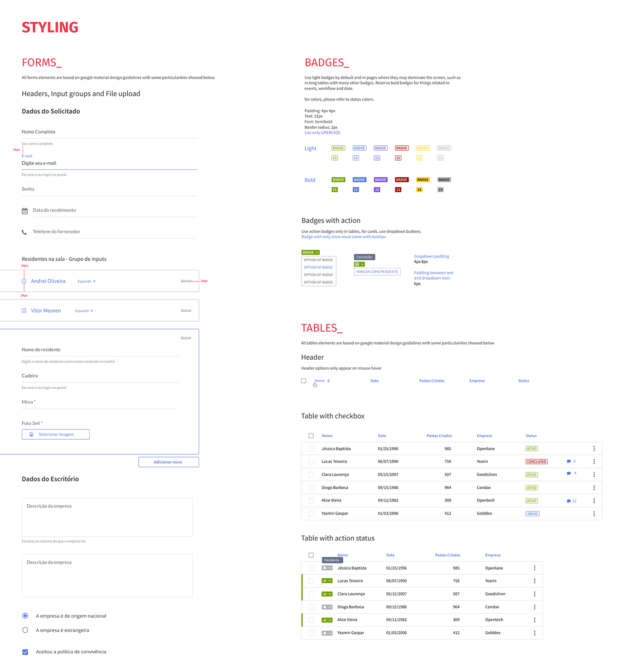Screen dimensions: 634x672
Task: Check the Diogo Barbosa row in Table with checkbox
Action: 311,487
